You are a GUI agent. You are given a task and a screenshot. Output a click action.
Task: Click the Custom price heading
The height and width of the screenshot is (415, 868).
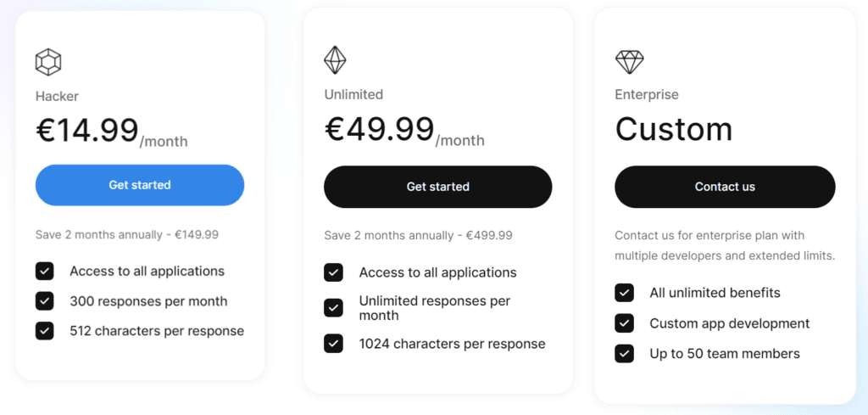pyautogui.click(x=673, y=129)
